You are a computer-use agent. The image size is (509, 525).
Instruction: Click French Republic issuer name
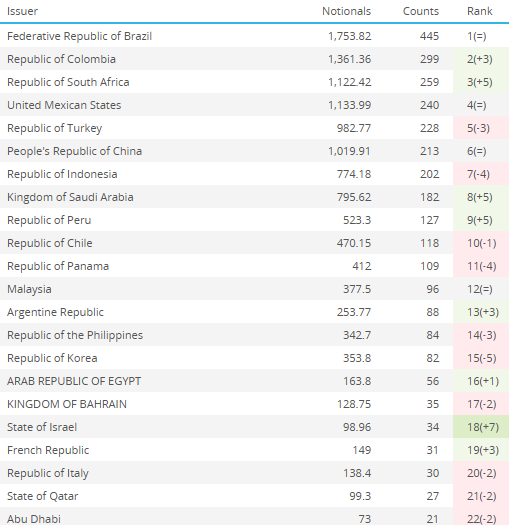tap(48, 450)
